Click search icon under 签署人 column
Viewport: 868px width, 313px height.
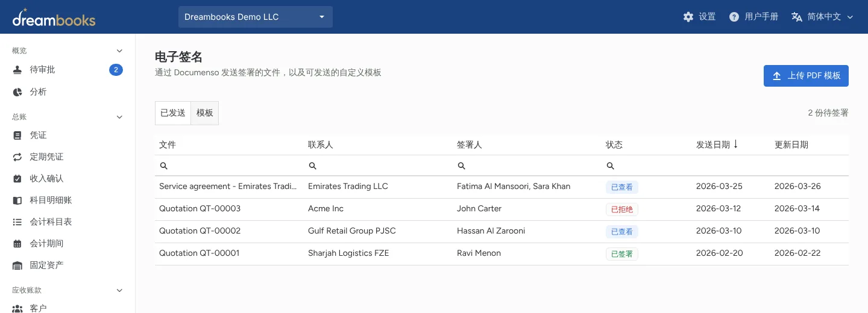[x=461, y=166]
